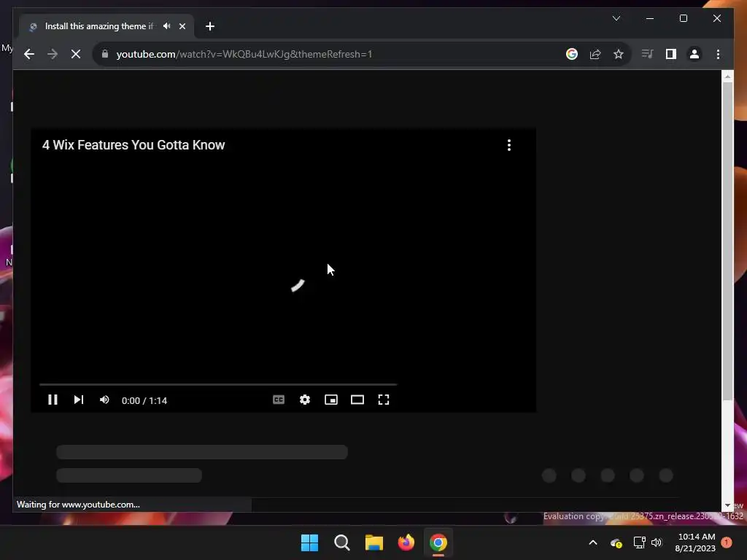Maximize the Chrome window
Image resolution: width=747 pixels, height=560 pixels.
[x=683, y=18]
